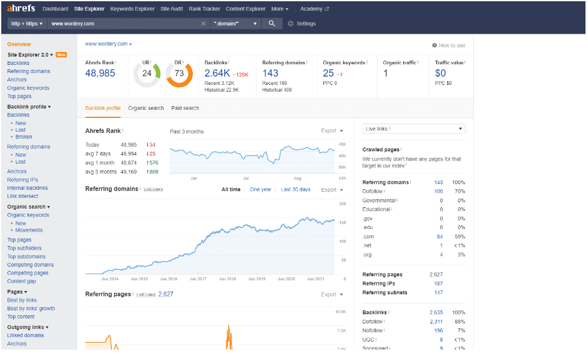Click the DR donut chart showing 73

pyautogui.click(x=179, y=74)
